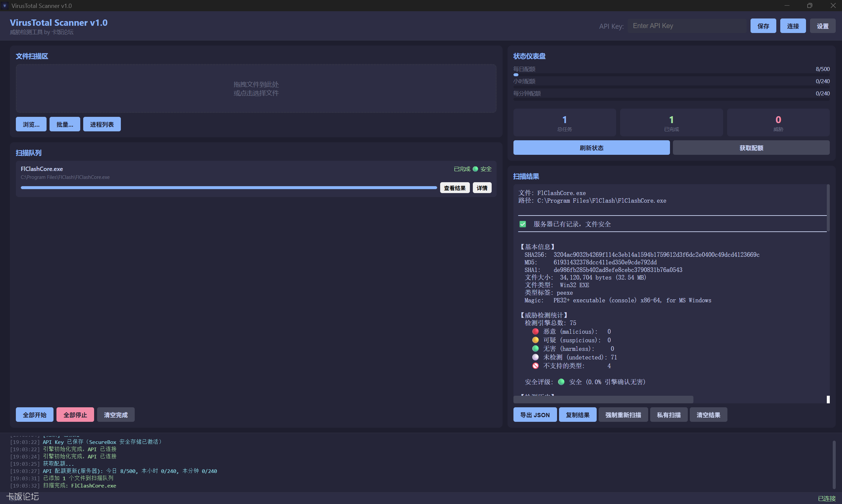Click the green safe status dot for FlClashCore.exe
This screenshot has width=842, height=504.
point(475,169)
